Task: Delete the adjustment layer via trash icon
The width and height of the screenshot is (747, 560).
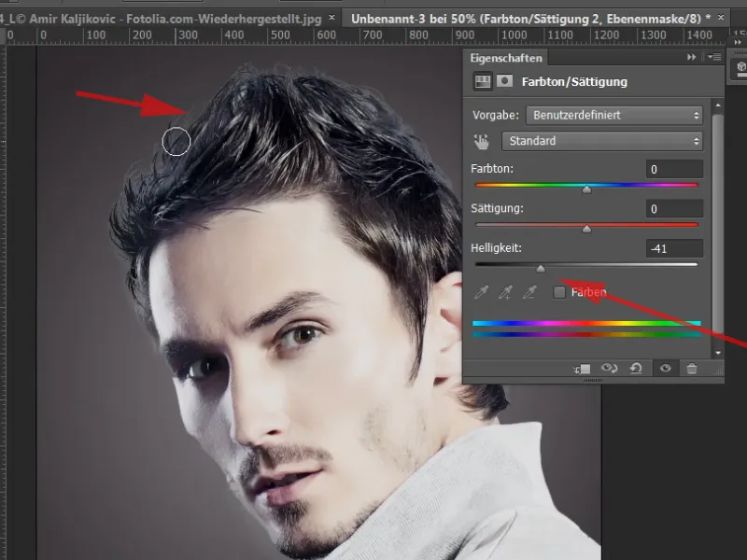Action: click(x=692, y=368)
